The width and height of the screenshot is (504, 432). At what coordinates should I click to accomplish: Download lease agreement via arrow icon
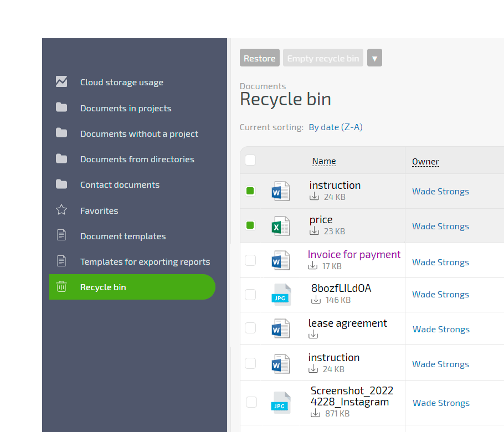coord(313,335)
